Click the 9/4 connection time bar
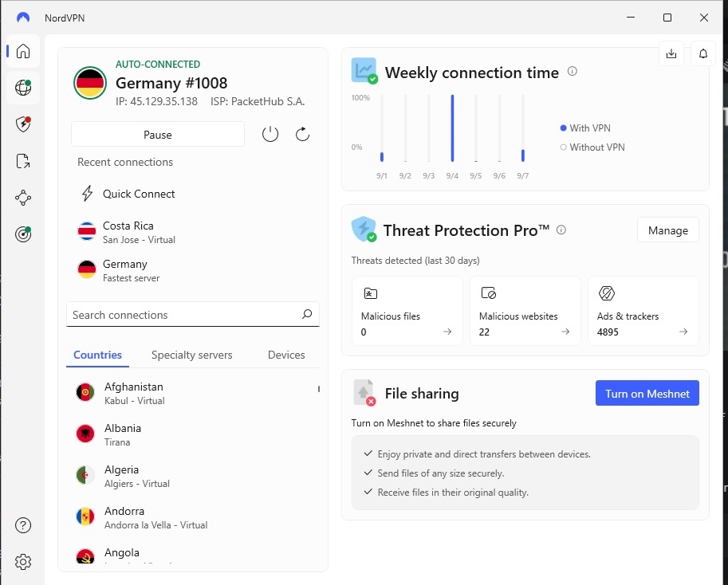 (x=452, y=128)
